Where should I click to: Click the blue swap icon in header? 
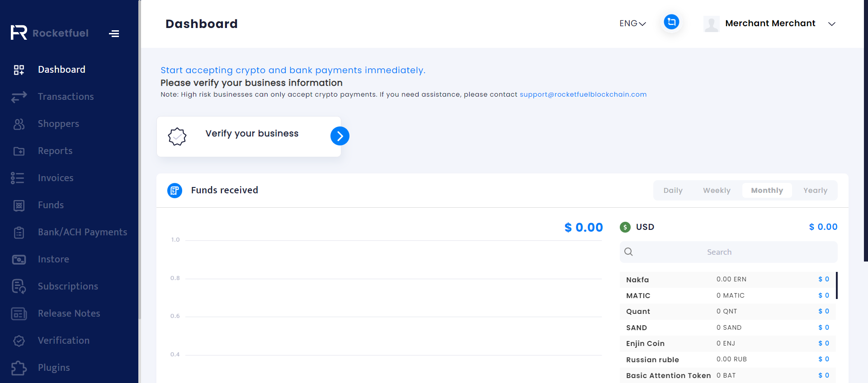click(671, 22)
